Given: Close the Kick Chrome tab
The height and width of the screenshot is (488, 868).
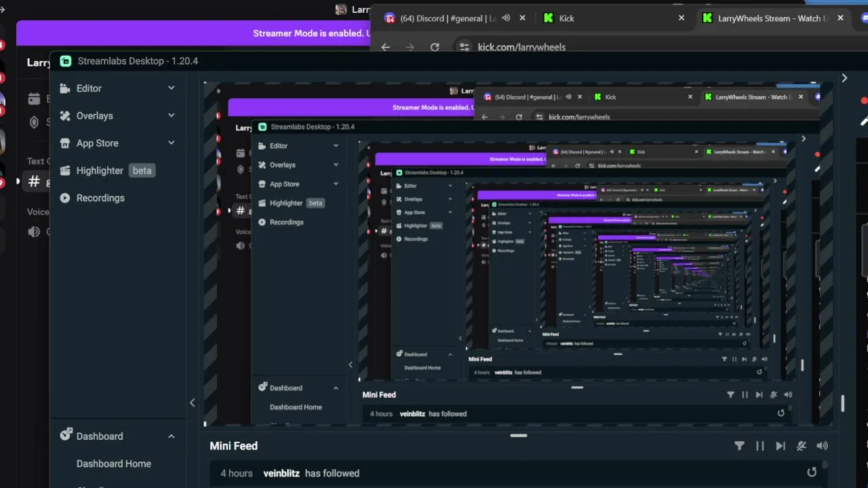Looking at the screenshot, I should (682, 18).
